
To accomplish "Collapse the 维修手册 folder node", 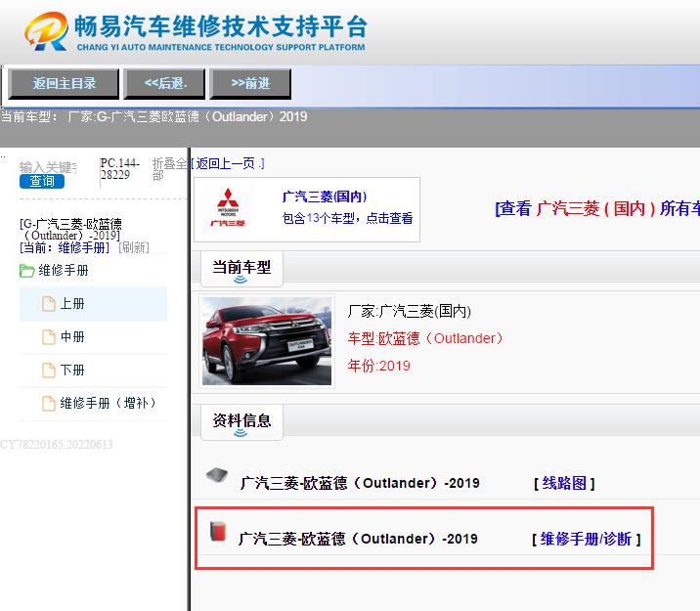I will click(63, 271).
